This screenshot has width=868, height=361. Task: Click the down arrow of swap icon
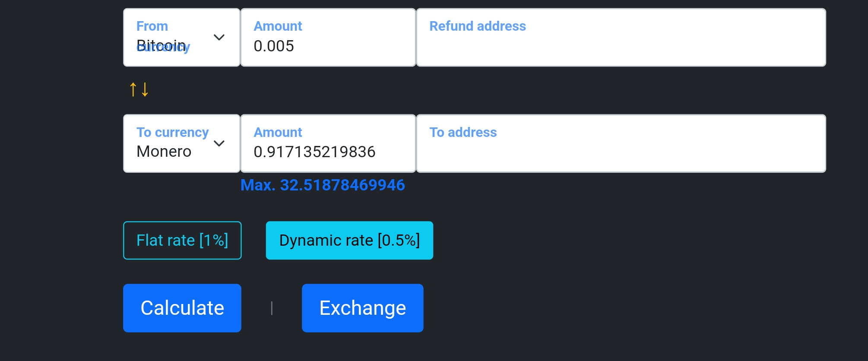click(x=145, y=89)
